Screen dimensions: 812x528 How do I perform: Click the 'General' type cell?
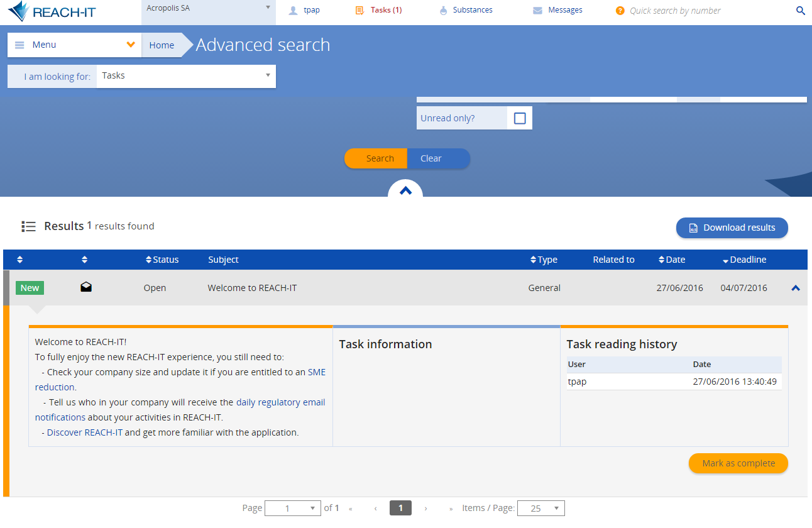pos(544,288)
